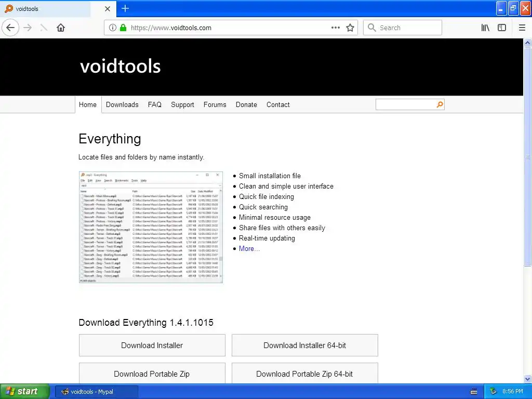Viewport: 532px width, 399px height.
Task: Click the scrollbar down arrow
Action: [x=527, y=379]
